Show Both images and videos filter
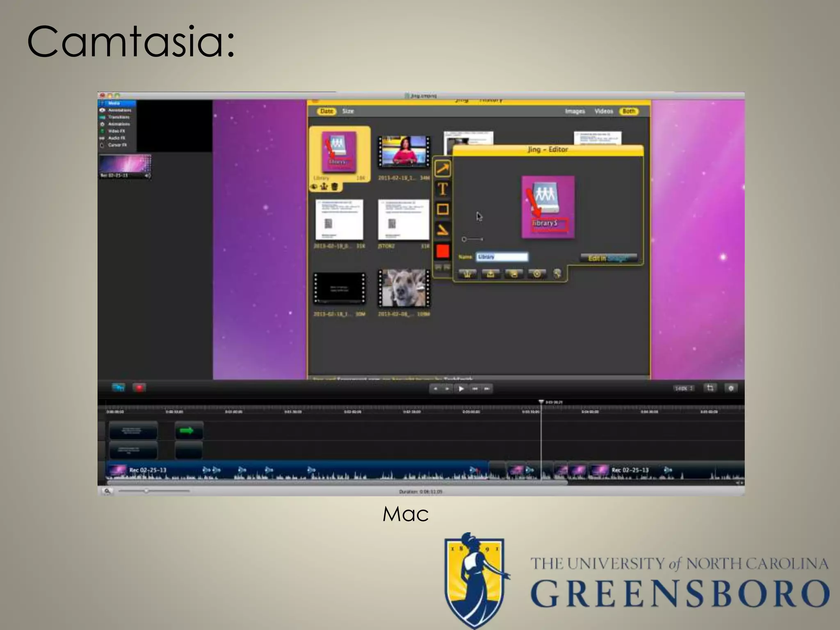 coord(628,111)
